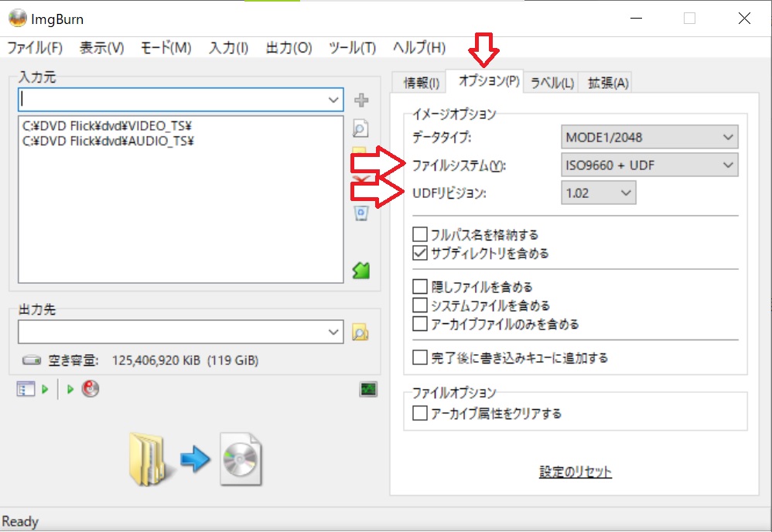772x532 pixels.
Task: Browse for the output destination file
Action: coord(360,332)
